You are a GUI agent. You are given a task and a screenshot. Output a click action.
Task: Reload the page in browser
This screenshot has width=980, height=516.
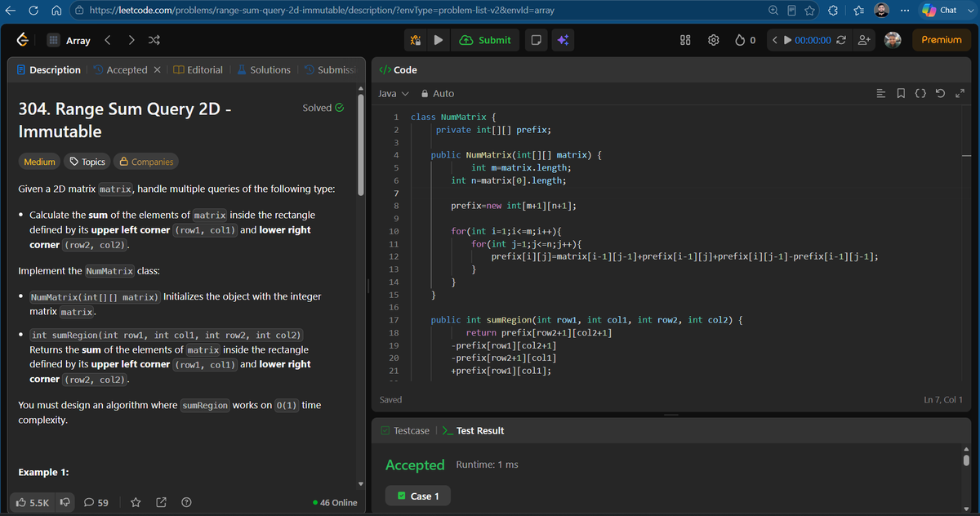33,11
